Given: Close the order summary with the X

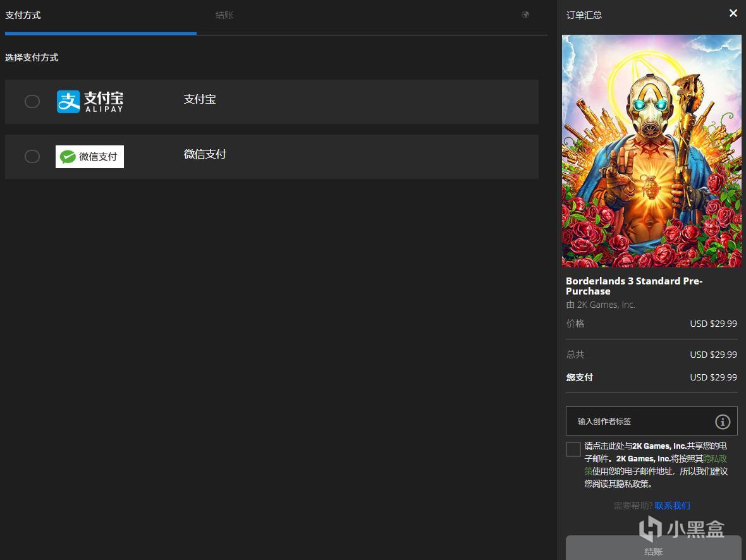Looking at the screenshot, I should pos(733,13).
